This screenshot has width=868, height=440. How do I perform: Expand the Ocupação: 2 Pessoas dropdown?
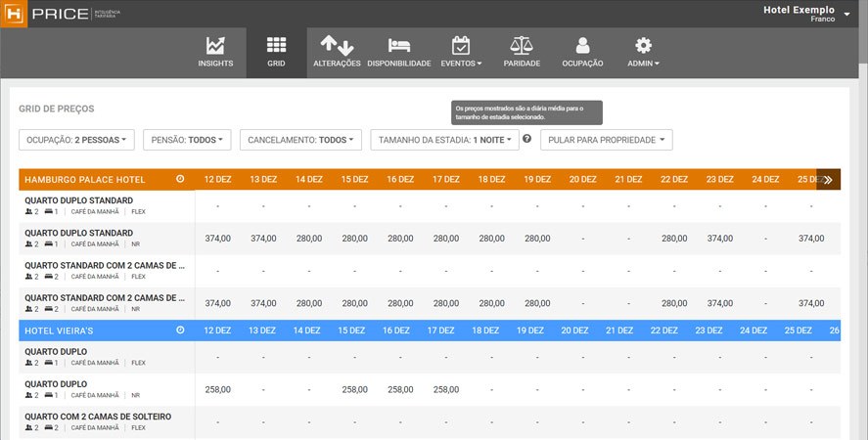77,140
